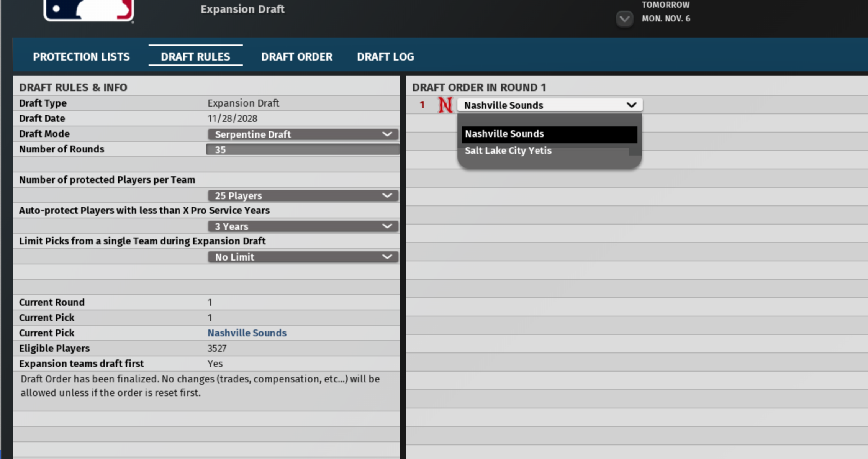Click the Current Round label

[x=52, y=302]
